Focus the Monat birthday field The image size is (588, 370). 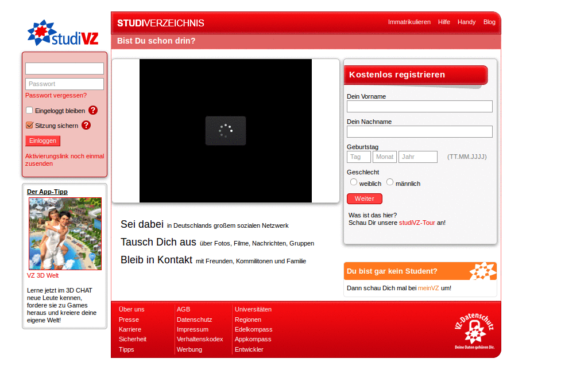point(385,157)
